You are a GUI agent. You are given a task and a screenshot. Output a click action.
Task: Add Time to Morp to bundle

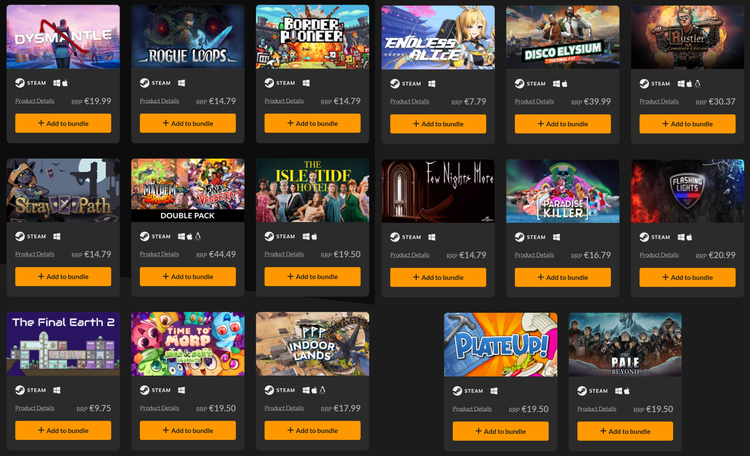(x=188, y=431)
